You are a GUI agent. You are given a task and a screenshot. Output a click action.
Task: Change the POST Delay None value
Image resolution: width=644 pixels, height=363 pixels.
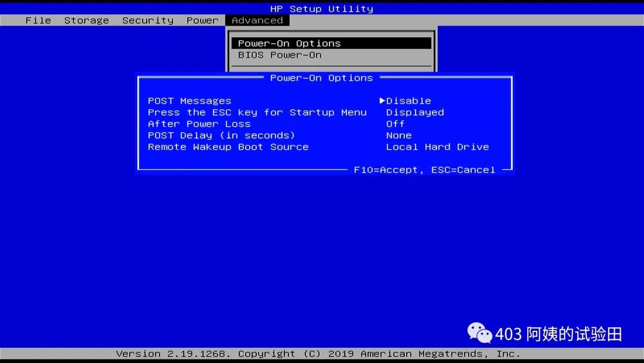point(398,136)
